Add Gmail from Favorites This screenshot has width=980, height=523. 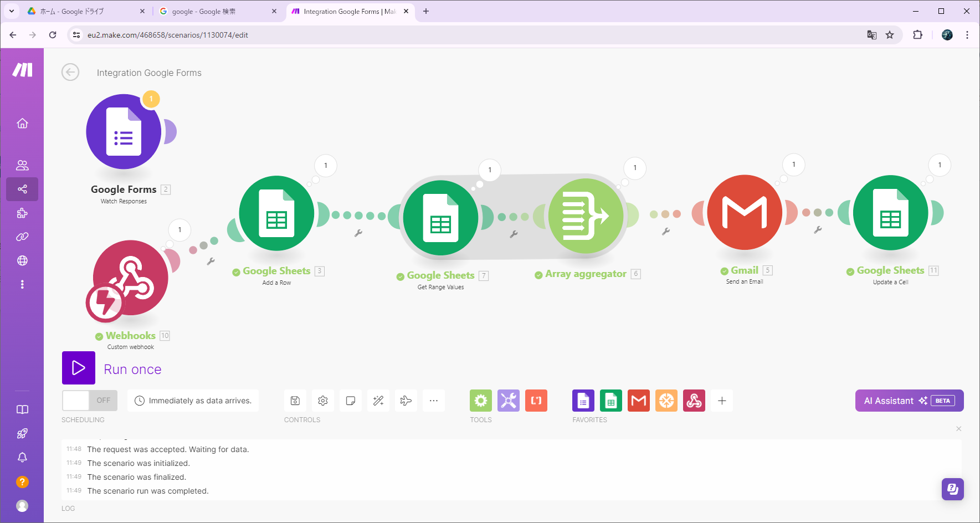pos(639,401)
